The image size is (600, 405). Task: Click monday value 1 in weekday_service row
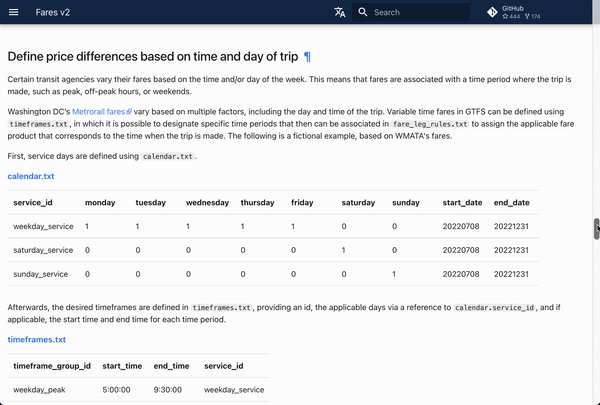[87, 226]
